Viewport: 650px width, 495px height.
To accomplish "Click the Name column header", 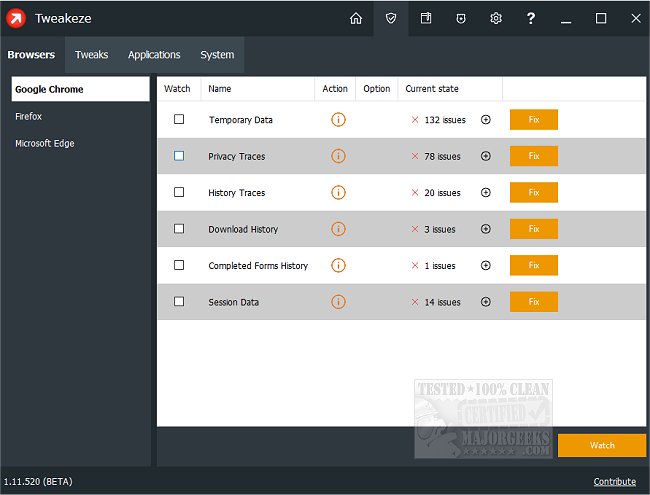I will point(258,89).
